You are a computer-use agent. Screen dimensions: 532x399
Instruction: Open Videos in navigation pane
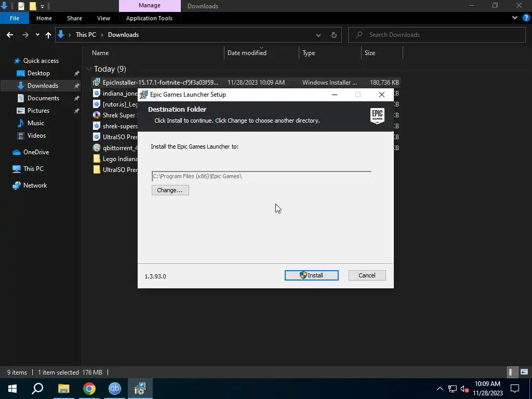pyautogui.click(x=36, y=136)
